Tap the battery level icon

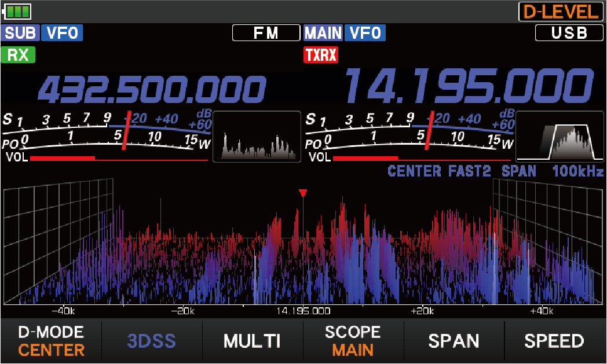click(x=17, y=10)
